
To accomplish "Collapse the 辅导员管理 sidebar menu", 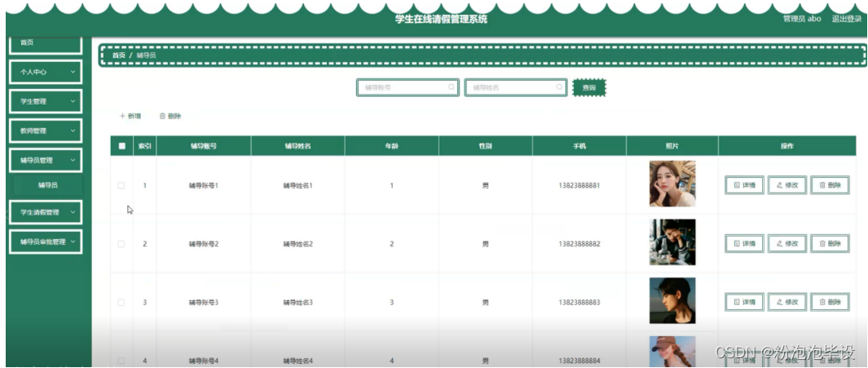I will tap(46, 160).
